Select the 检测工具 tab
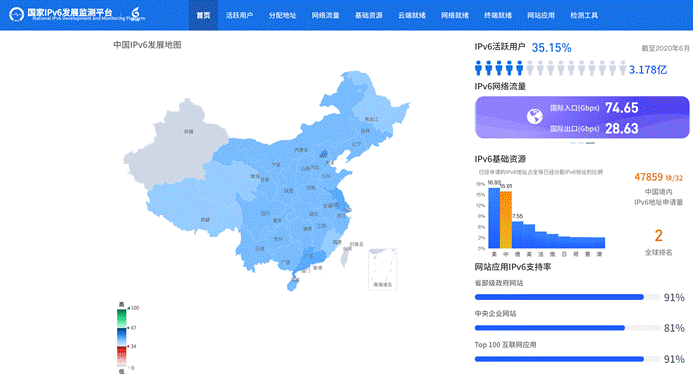 tap(584, 15)
